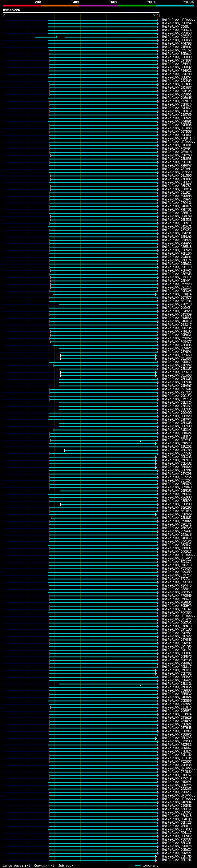Select label UniRef100_A9TSX3
197x868 pixels.
[177, 393]
